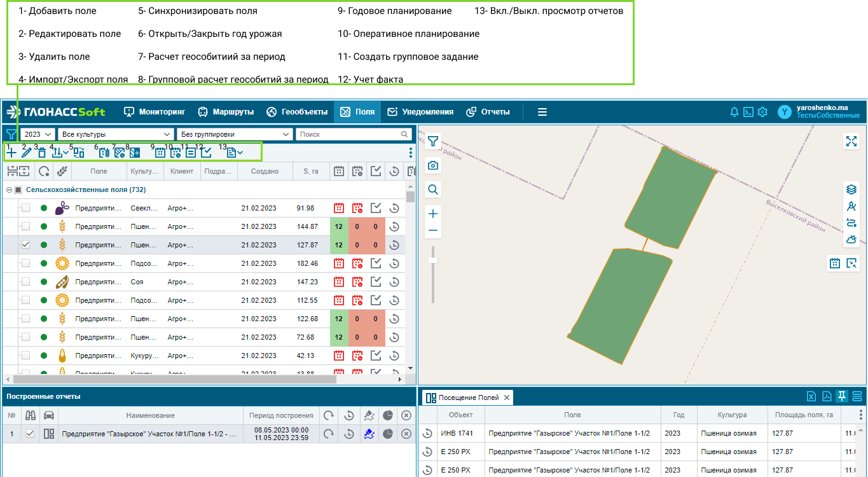Open operational planning from the fields toolbar
The width and height of the screenshot is (868, 477).
[176, 153]
